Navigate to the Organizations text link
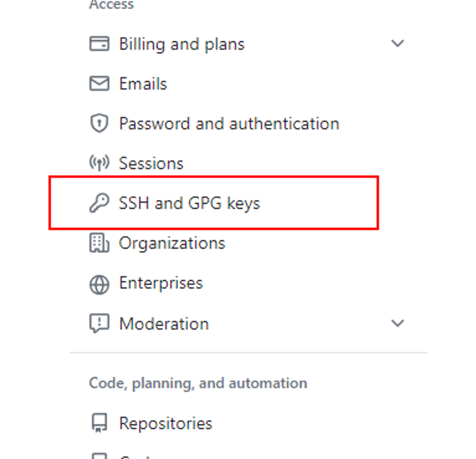 point(172,243)
